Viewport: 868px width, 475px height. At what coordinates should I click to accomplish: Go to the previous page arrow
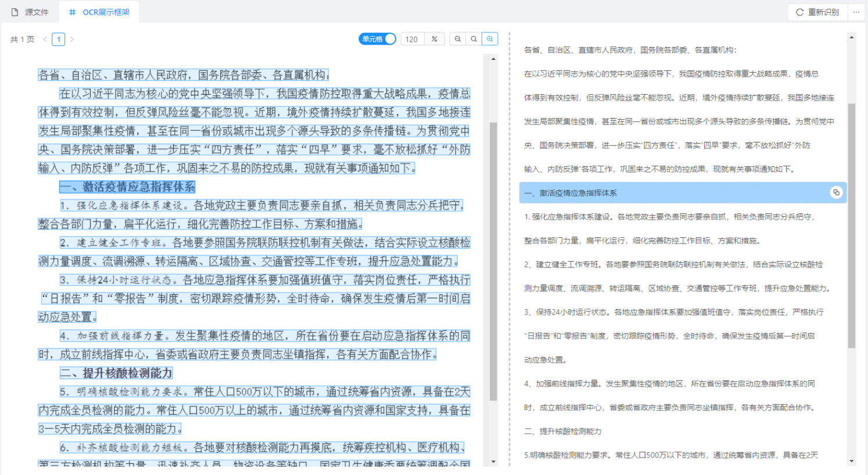tap(45, 40)
